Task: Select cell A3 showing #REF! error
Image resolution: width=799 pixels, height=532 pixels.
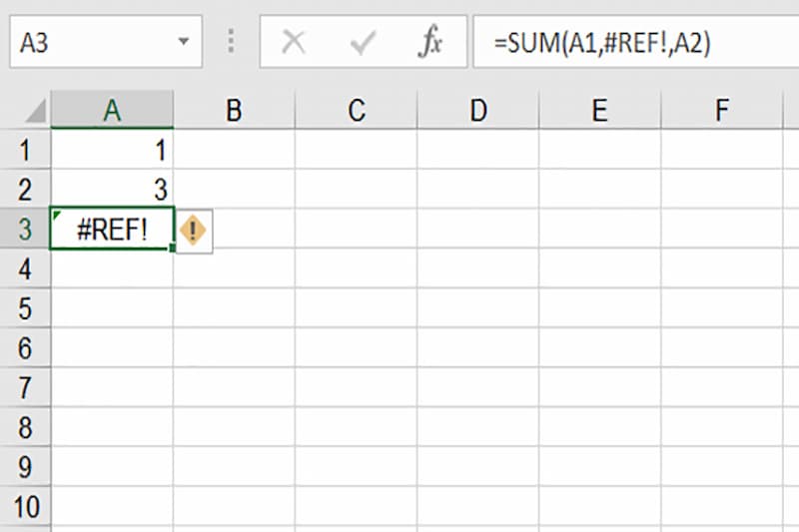Action: (112, 230)
